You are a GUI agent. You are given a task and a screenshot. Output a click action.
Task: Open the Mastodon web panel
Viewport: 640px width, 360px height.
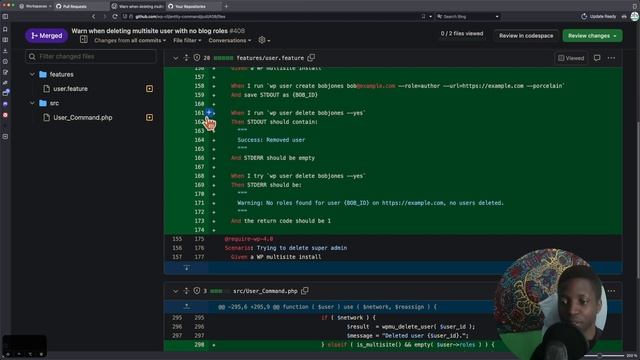(x=5, y=104)
